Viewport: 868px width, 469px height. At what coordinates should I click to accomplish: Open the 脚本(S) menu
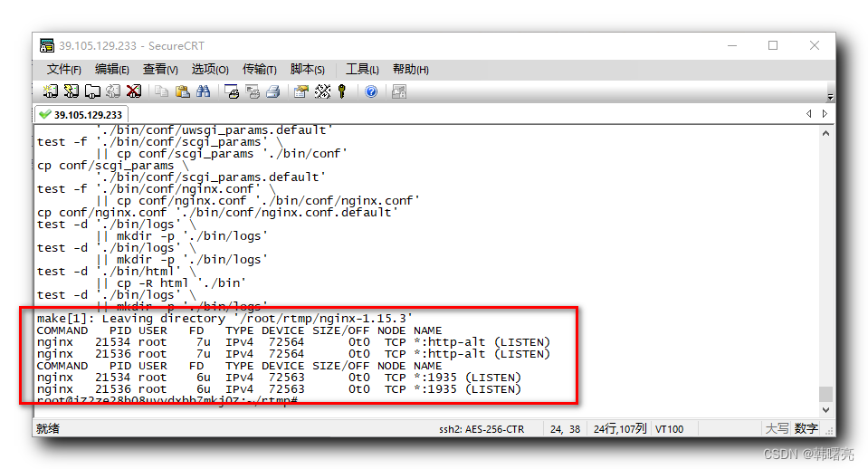click(307, 70)
